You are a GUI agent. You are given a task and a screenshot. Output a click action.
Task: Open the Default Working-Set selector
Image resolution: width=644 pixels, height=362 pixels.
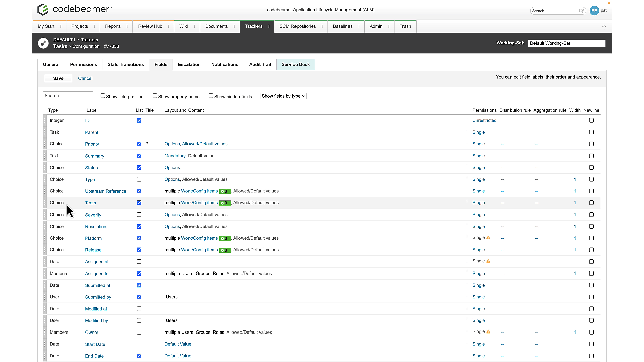567,43
